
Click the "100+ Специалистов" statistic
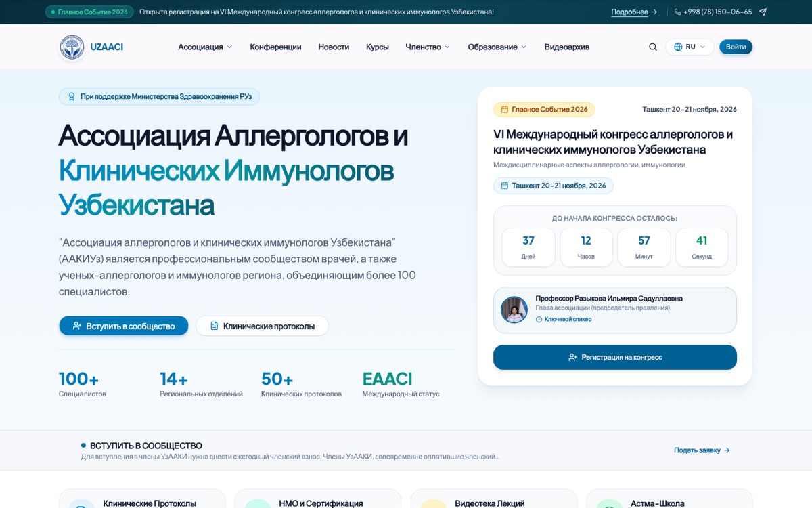pyautogui.click(x=83, y=384)
